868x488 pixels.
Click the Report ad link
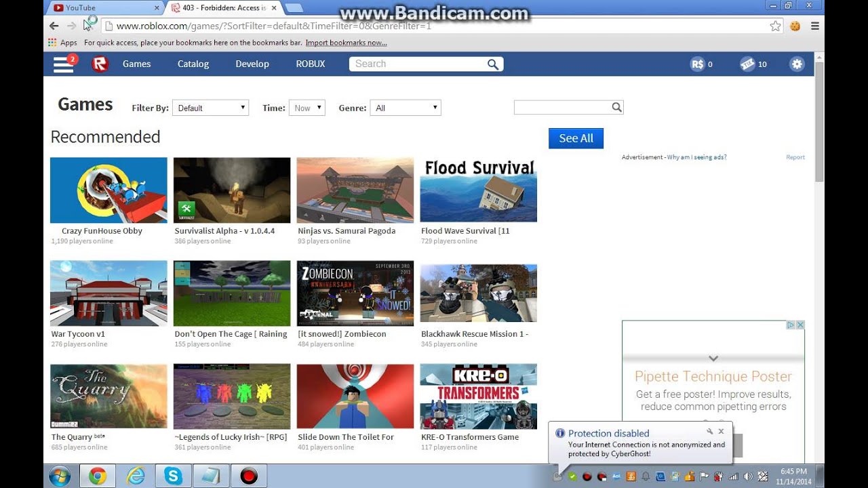(795, 157)
